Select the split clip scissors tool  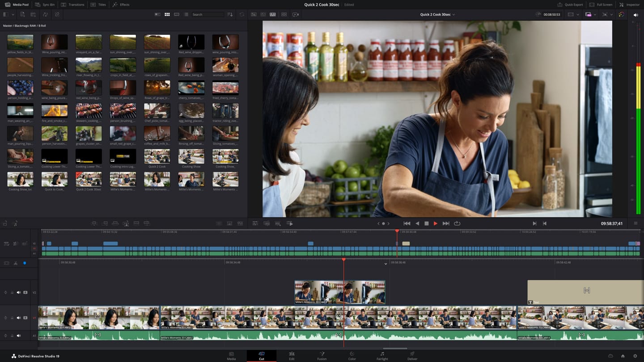point(15,262)
